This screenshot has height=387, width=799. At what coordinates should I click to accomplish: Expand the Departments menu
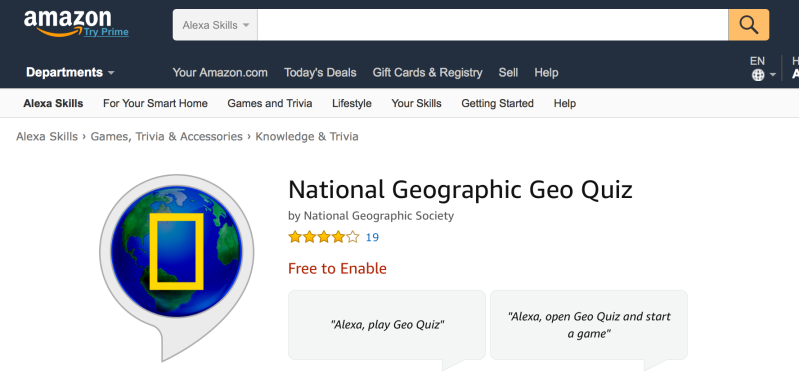(x=70, y=72)
